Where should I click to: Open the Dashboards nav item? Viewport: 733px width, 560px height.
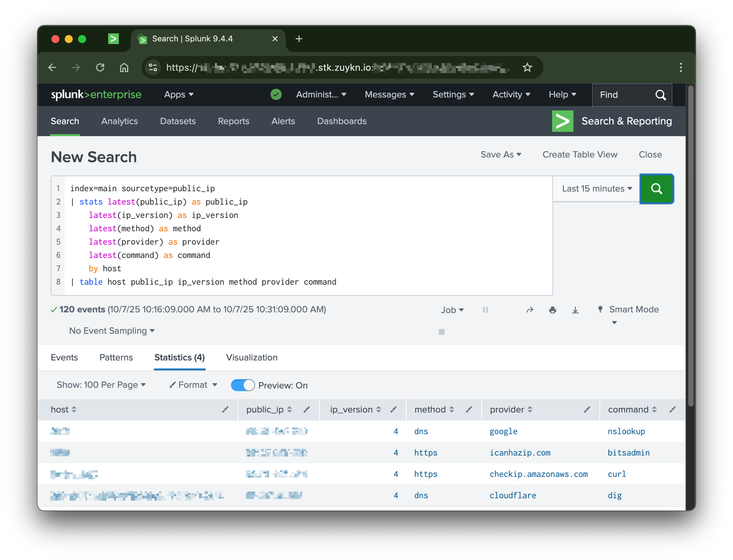(x=341, y=121)
